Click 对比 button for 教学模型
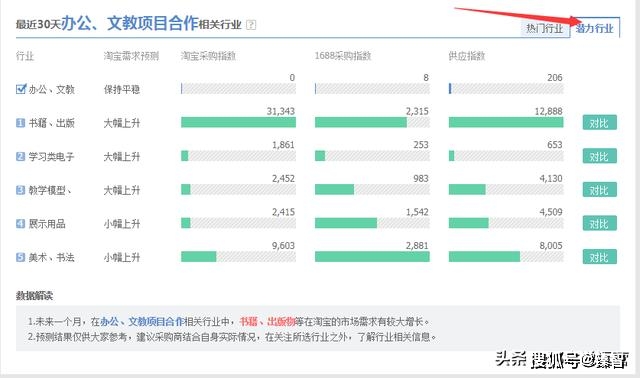 [x=599, y=190]
